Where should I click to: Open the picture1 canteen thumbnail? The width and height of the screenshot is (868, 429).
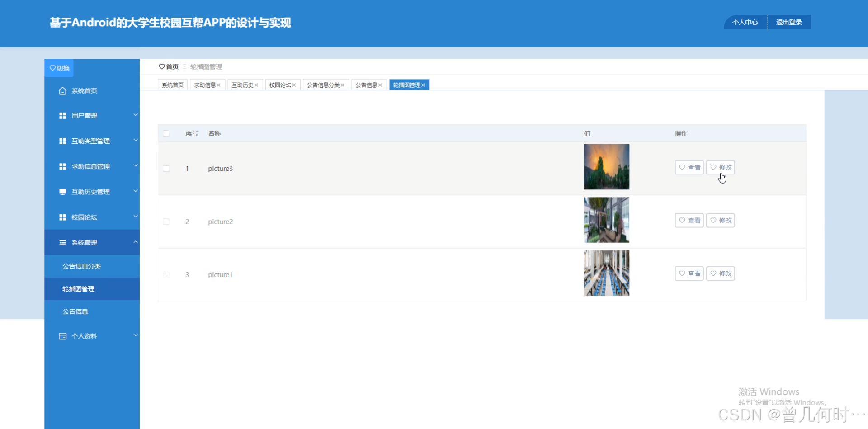[607, 273]
